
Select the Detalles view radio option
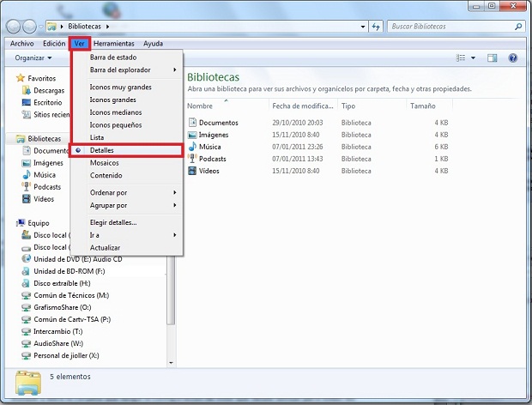tap(126, 150)
